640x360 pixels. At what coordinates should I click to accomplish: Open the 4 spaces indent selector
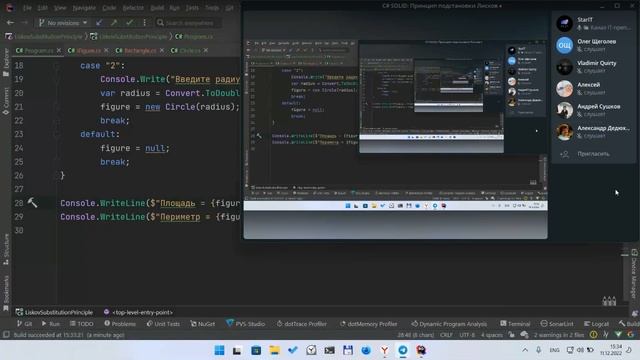[491, 335]
